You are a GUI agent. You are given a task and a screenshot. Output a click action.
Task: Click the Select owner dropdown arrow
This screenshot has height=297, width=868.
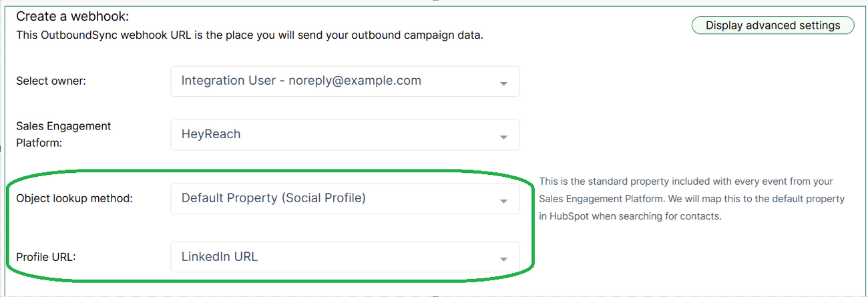click(x=503, y=83)
